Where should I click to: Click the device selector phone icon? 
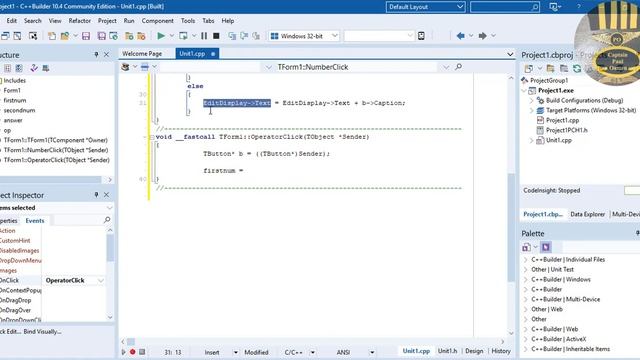pyautogui.click(x=421, y=36)
